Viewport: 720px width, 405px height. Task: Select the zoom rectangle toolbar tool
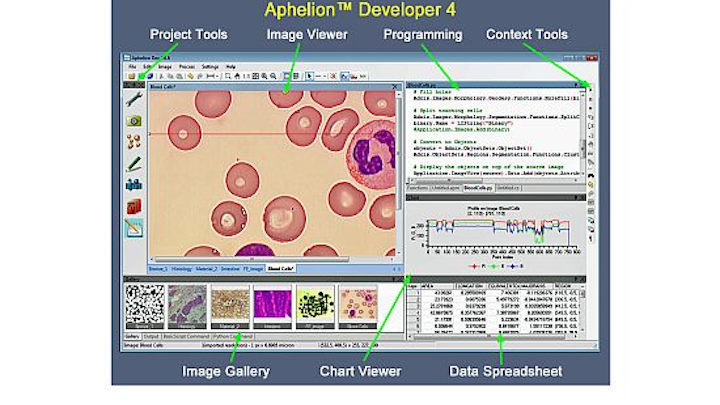[x=228, y=76]
